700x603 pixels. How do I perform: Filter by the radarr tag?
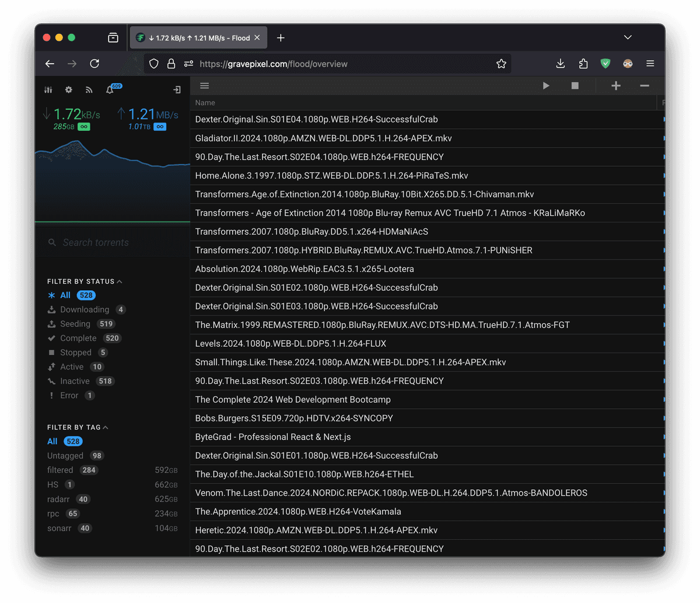coord(113,499)
